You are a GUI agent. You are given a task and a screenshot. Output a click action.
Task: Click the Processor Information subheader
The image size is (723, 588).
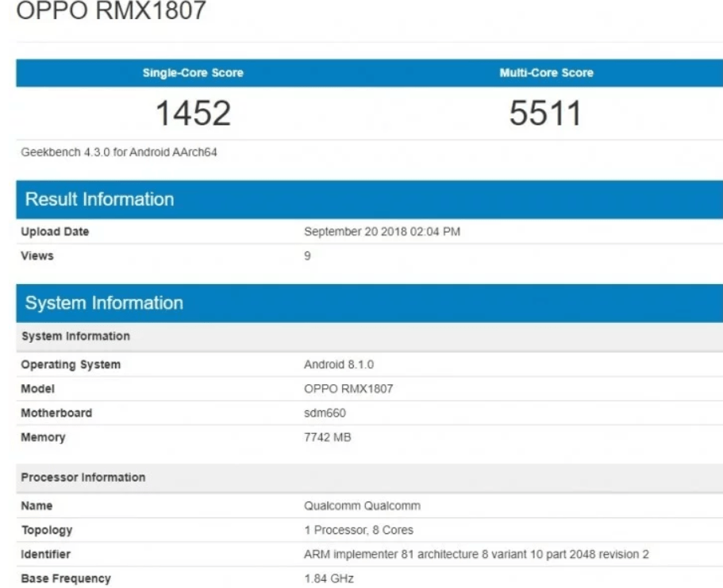point(83,478)
